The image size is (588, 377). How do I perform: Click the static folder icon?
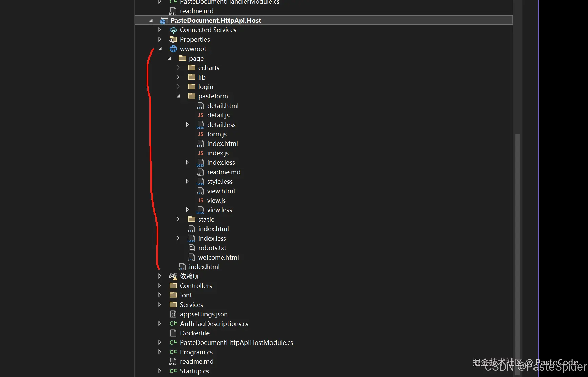coord(192,219)
